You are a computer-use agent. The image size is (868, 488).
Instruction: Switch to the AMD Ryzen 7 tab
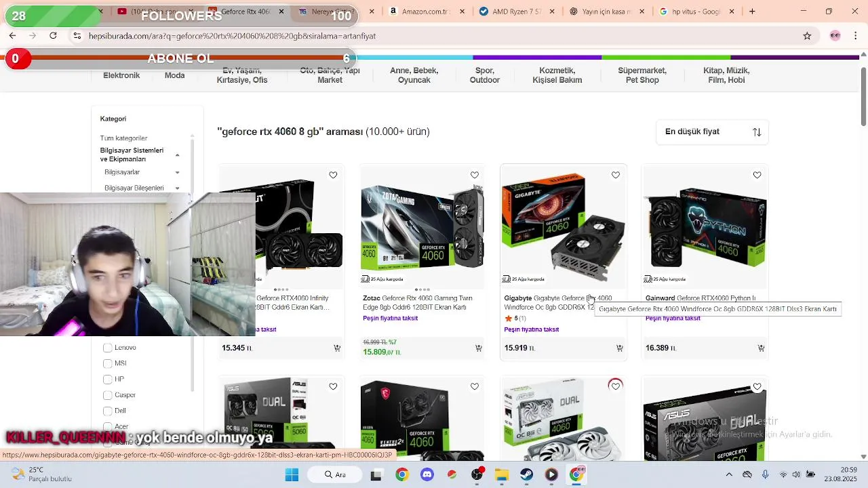tap(512, 12)
